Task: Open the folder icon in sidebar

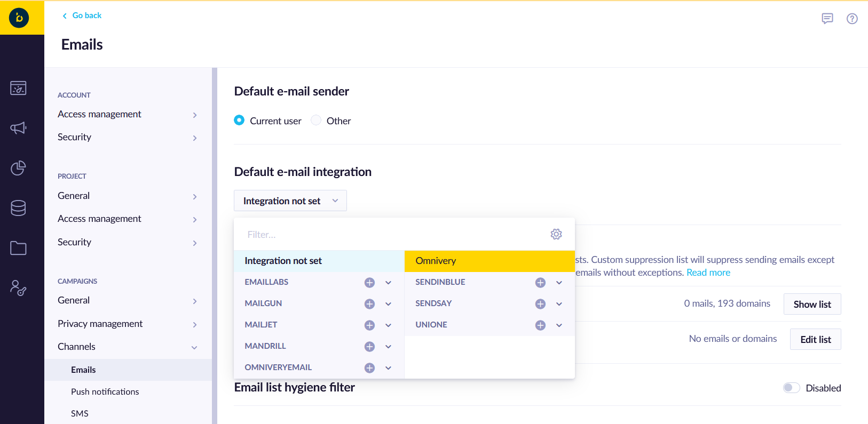Action: [18, 248]
